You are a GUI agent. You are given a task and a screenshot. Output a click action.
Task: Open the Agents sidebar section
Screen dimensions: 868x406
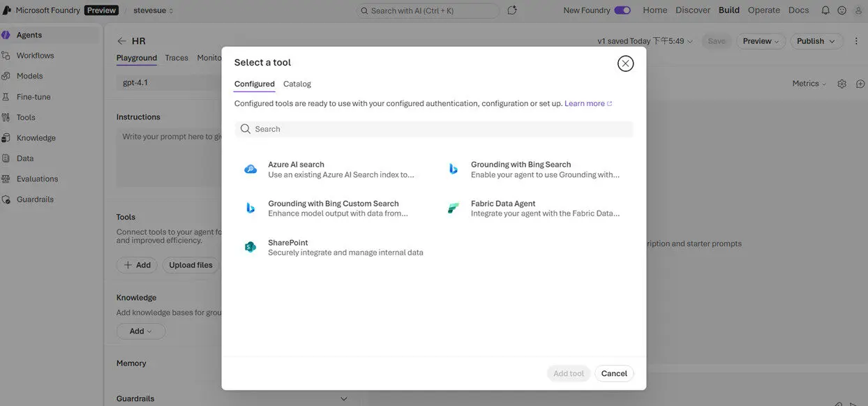pos(29,35)
